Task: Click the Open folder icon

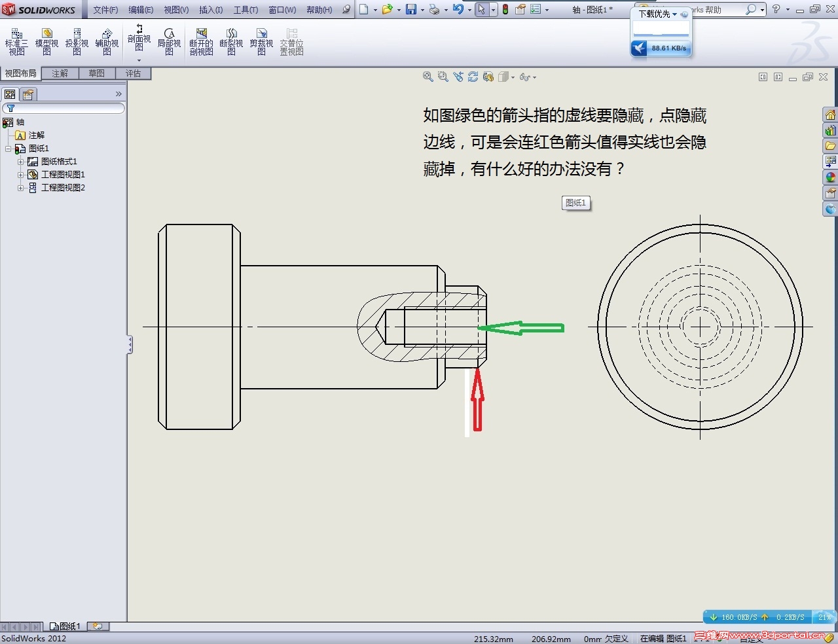Action: click(x=387, y=9)
